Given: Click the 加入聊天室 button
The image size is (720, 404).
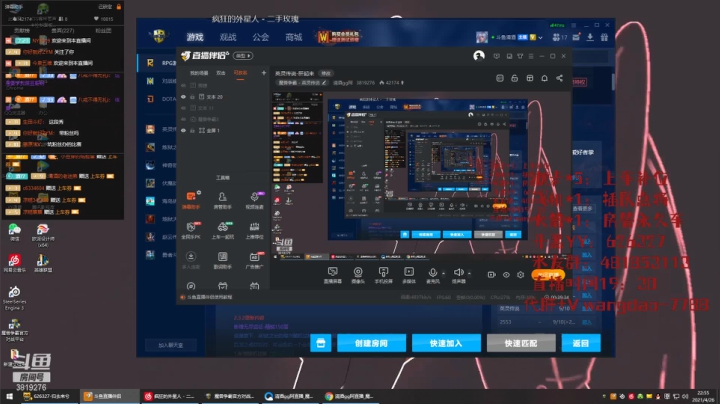Looking at the screenshot, I should 171,345.
